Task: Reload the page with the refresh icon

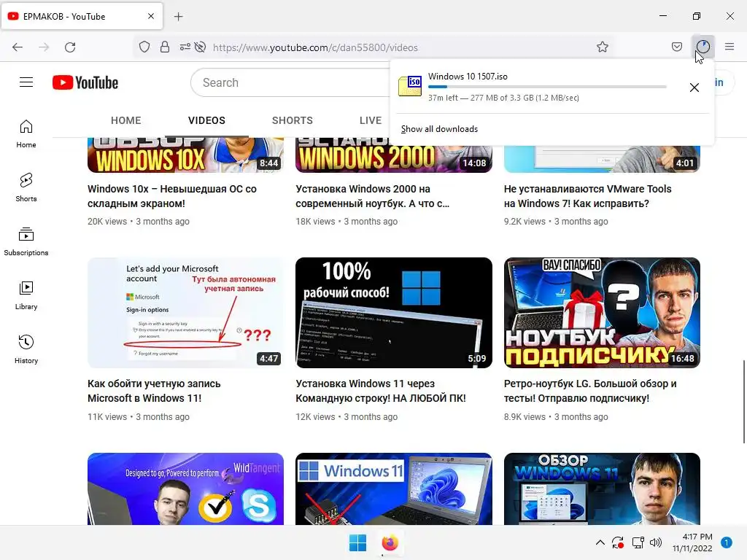Action: (70, 47)
